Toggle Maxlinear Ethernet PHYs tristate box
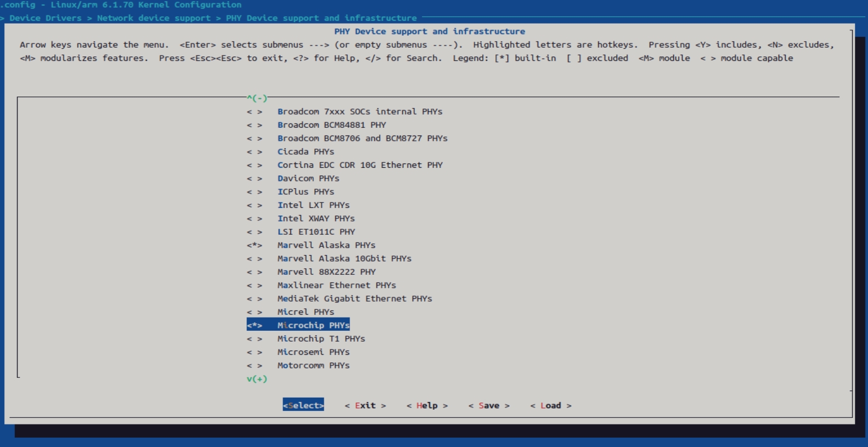 pyautogui.click(x=255, y=285)
